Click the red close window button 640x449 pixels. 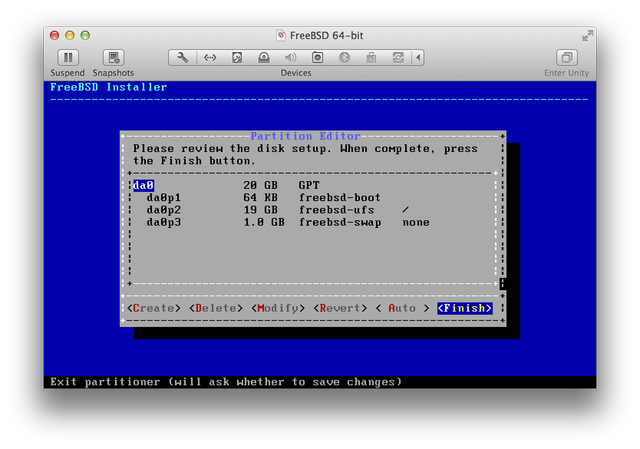click(x=54, y=36)
